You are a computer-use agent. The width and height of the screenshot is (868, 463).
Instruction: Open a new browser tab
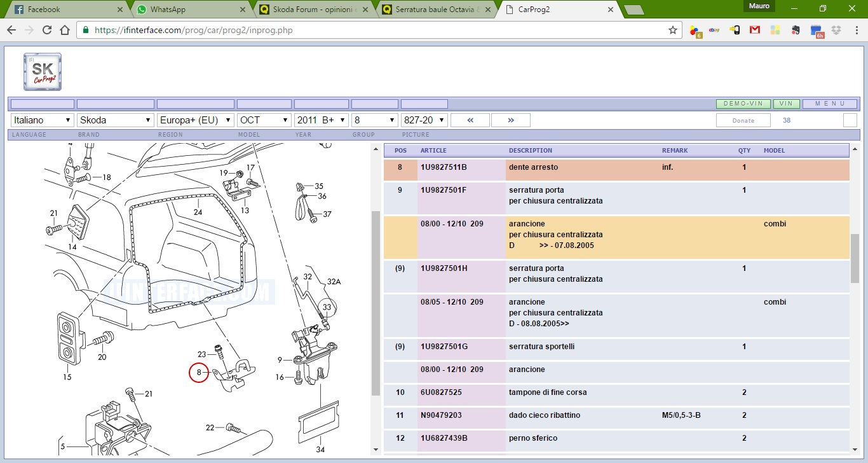[634, 10]
